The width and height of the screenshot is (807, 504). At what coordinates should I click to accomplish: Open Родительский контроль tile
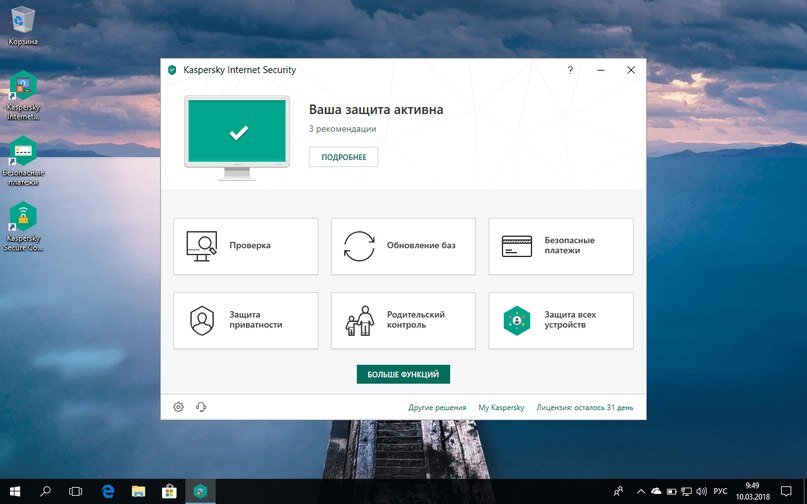coord(403,320)
